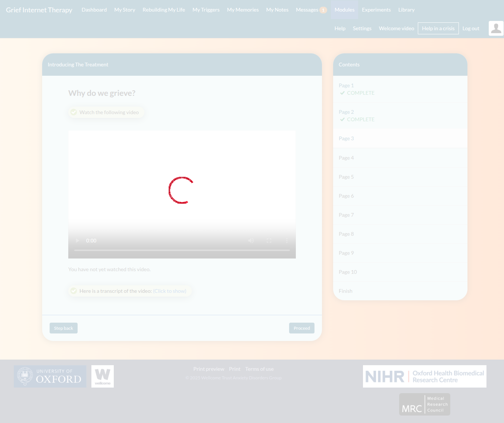Jump to Page 3 in Contents

pos(346,138)
